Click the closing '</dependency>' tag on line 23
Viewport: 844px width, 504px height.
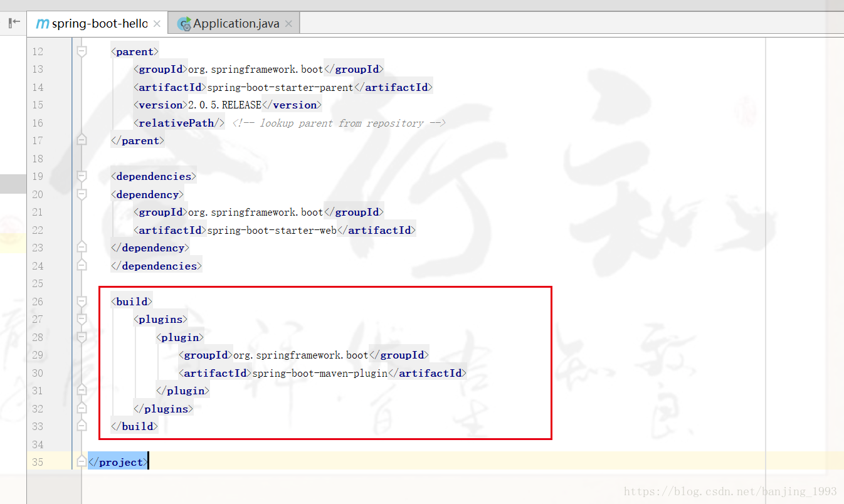coord(150,248)
